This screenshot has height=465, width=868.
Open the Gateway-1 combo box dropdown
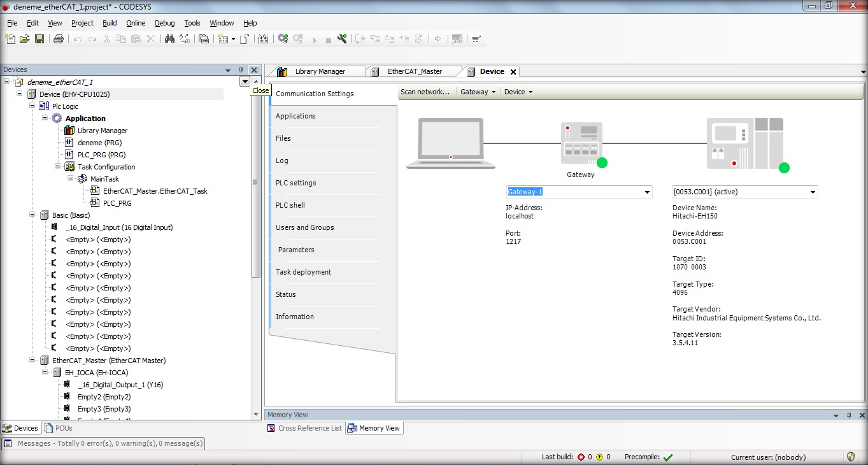tap(647, 192)
